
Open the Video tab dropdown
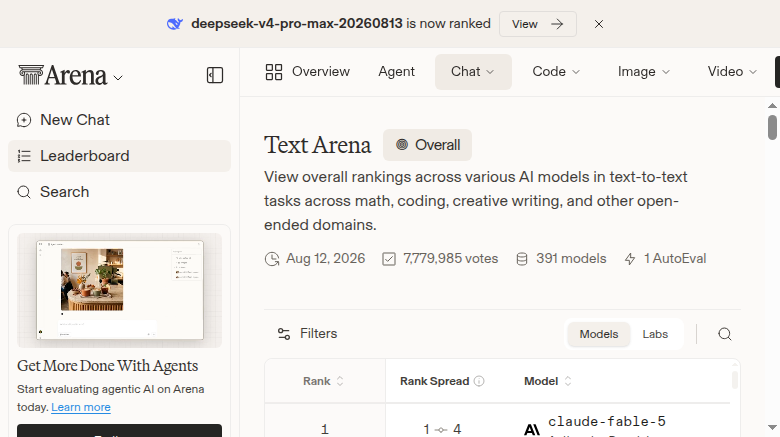(x=732, y=72)
